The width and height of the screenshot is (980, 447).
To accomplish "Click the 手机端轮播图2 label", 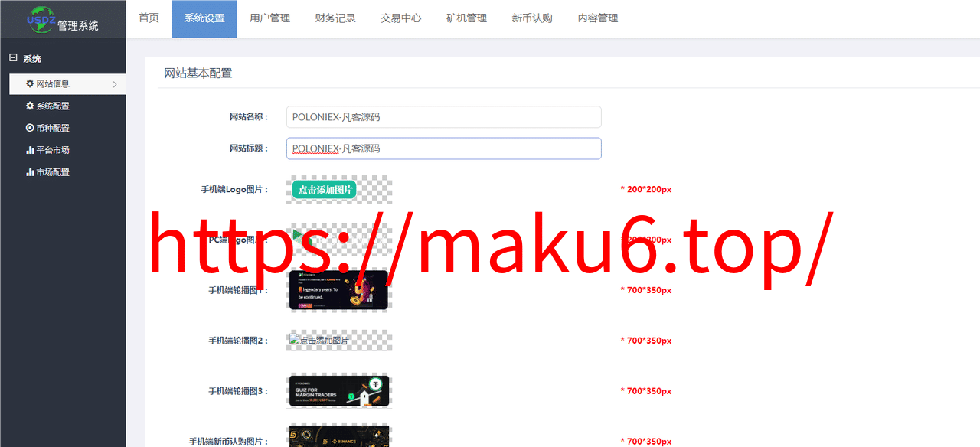I will point(239,341).
